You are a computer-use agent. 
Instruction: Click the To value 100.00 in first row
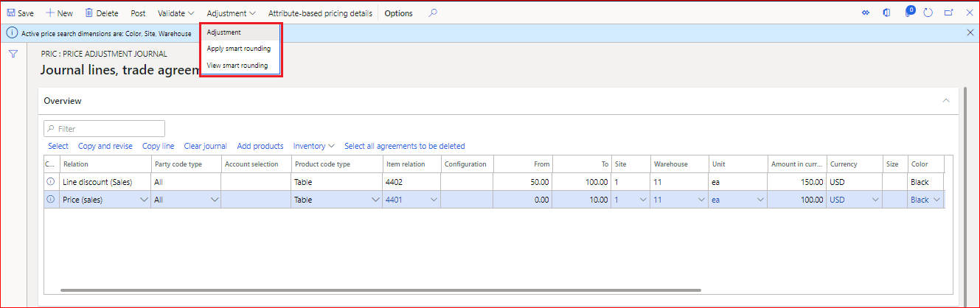point(582,181)
